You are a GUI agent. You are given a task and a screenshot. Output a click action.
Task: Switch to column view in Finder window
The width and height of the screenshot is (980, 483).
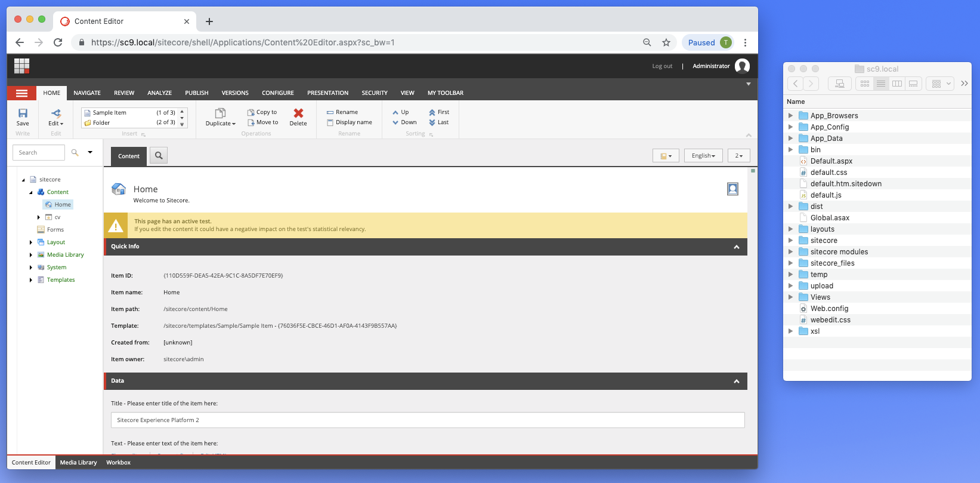click(897, 84)
